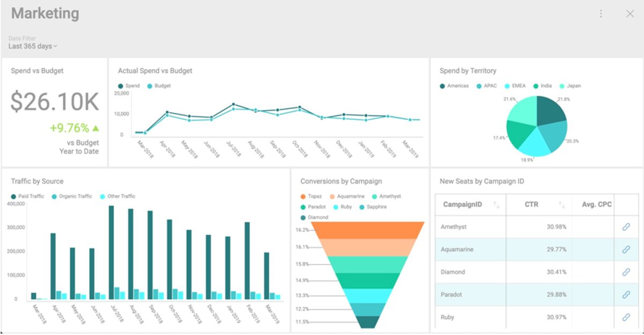Open the Diamond campaign link

627,272
